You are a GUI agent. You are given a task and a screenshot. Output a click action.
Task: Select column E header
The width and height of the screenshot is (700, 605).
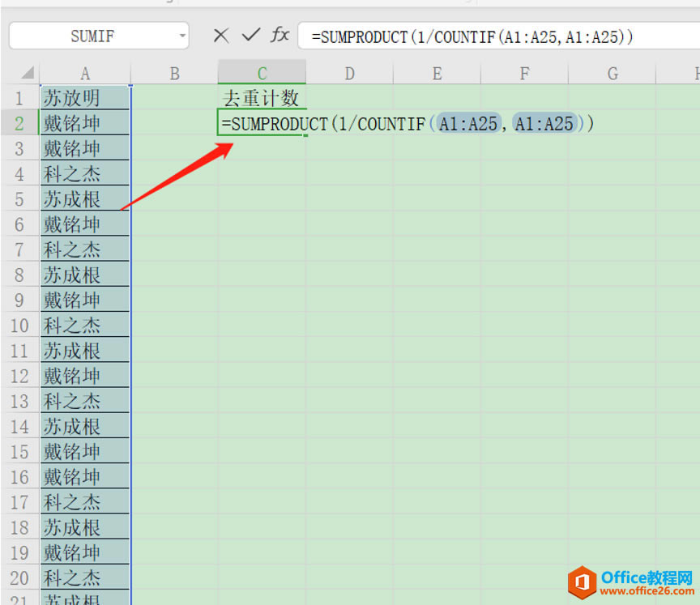437,73
